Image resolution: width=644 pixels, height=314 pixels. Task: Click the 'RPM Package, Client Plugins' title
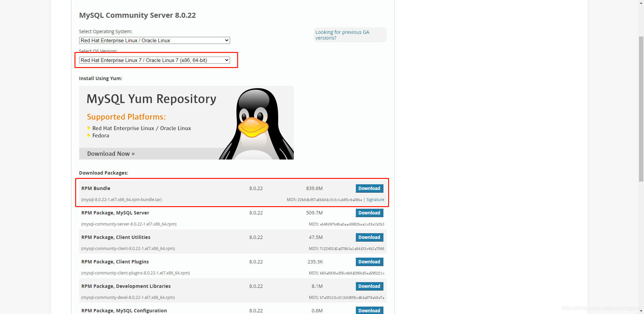pos(115,262)
